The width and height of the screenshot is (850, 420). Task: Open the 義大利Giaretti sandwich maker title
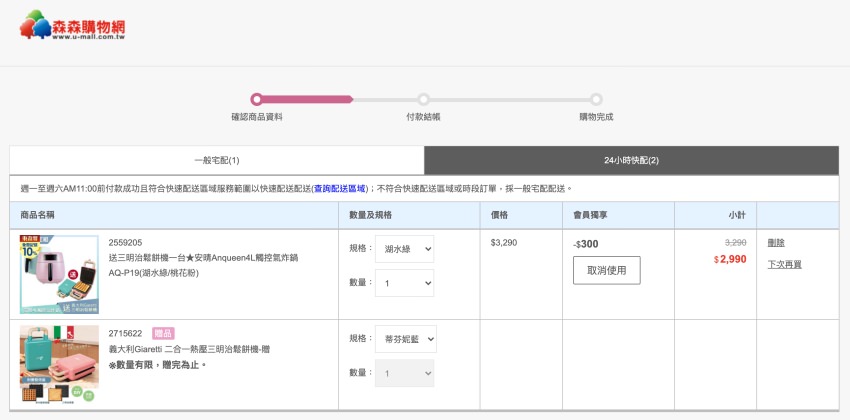pyautogui.click(x=188, y=349)
